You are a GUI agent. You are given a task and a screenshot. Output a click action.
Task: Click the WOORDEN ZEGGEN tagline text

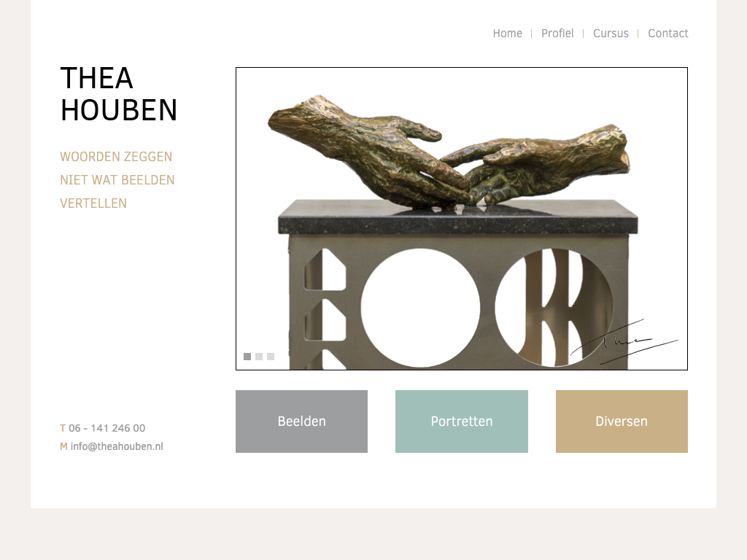(116, 157)
